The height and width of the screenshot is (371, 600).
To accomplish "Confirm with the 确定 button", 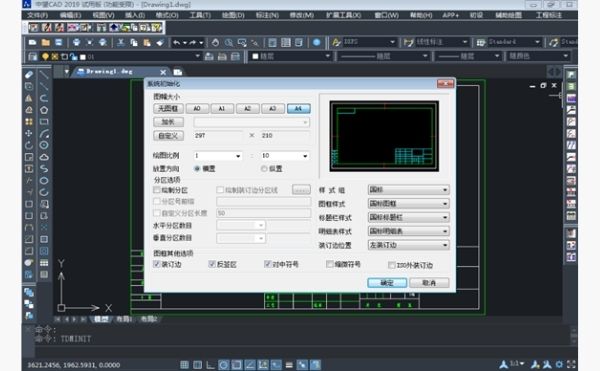I will pyautogui.click(x=387, y=283).
